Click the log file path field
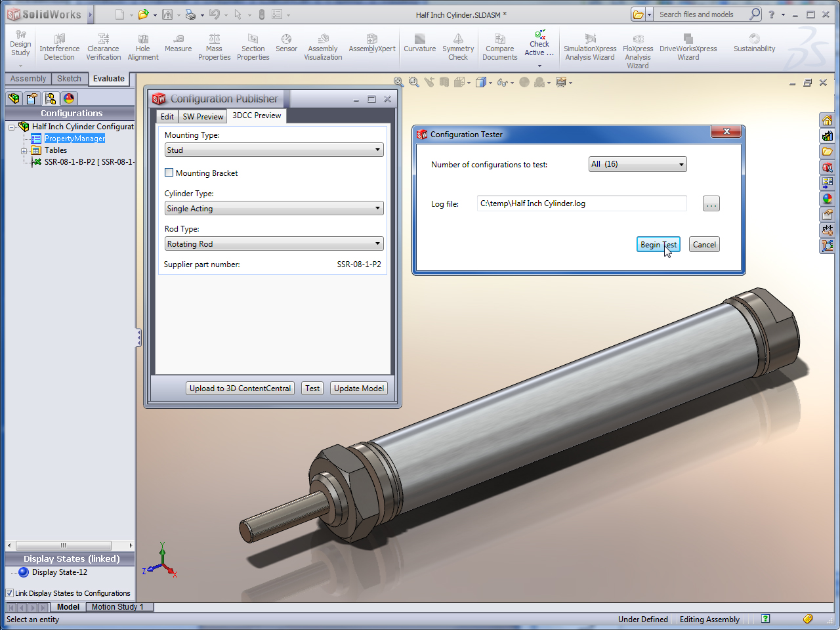Image resolution: width=840 pixels, height=630 pixels. click(x=581, y=203)
